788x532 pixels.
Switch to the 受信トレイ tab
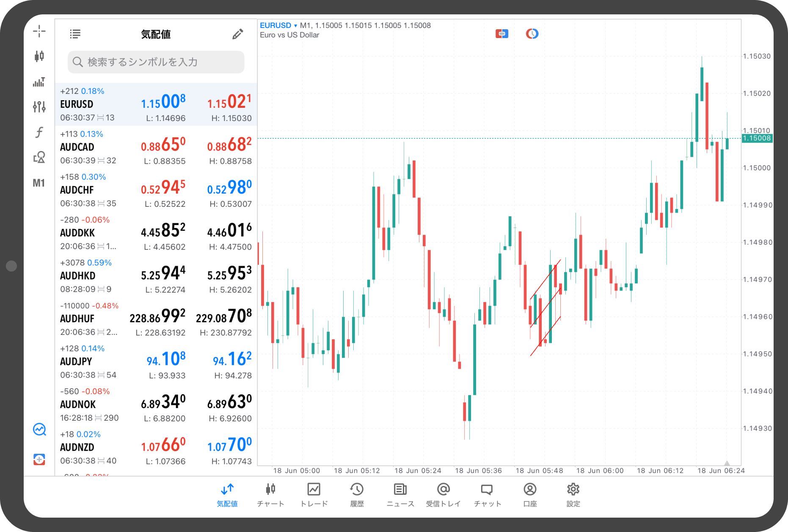(443, 495)
